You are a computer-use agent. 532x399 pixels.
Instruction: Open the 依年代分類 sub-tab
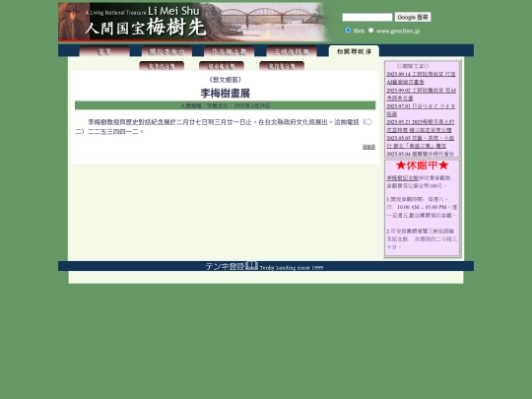(162, 66)
